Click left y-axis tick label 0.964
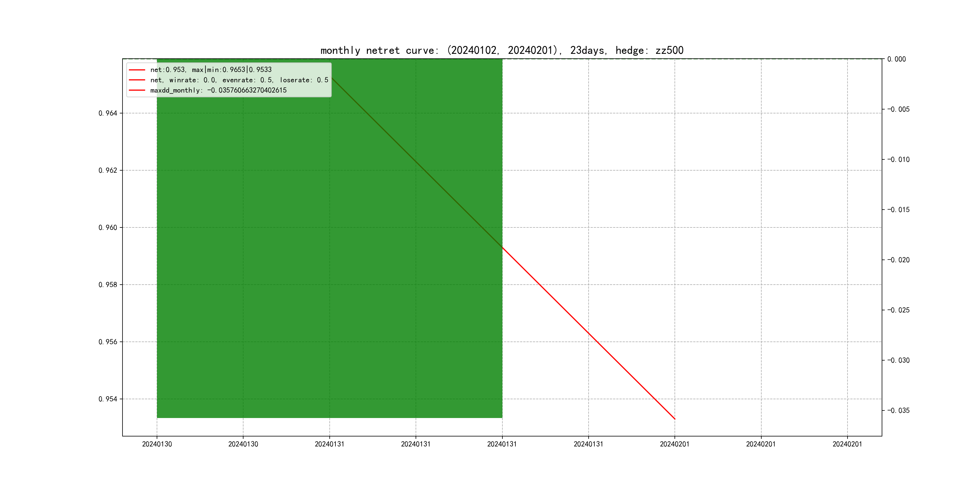This screenshot has height=490, width=980. (108, 113)
